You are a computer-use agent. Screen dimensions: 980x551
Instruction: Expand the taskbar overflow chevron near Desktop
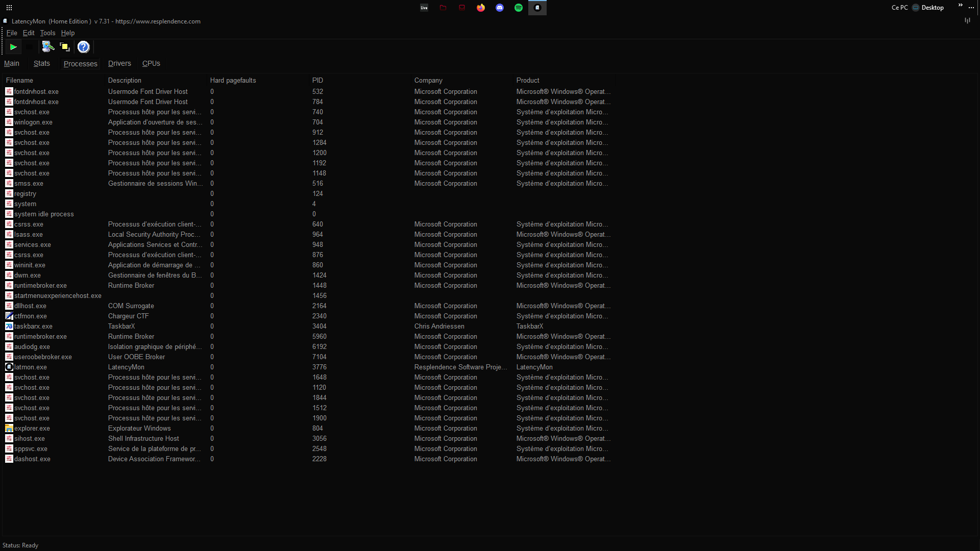tap(960, 5)
